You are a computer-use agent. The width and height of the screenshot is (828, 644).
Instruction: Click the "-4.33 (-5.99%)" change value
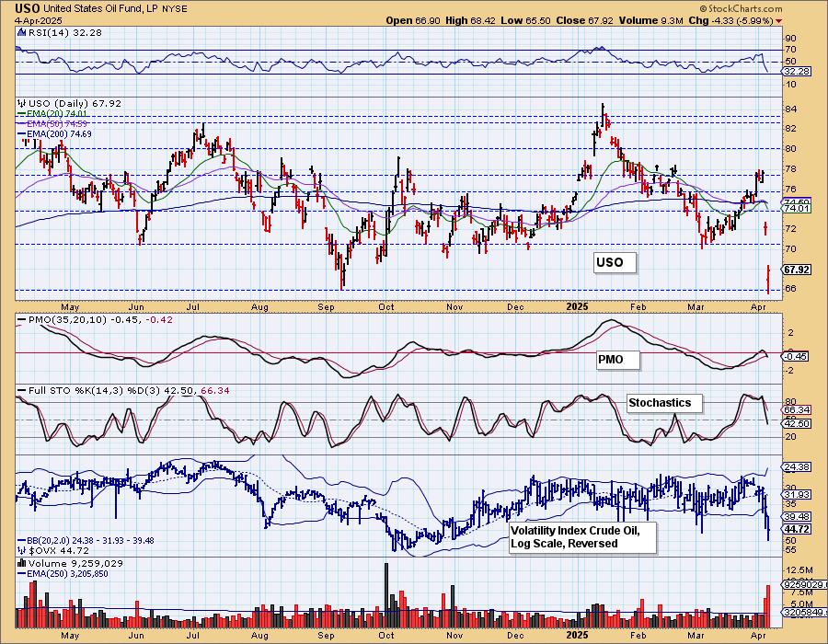[x=742, y=20]
